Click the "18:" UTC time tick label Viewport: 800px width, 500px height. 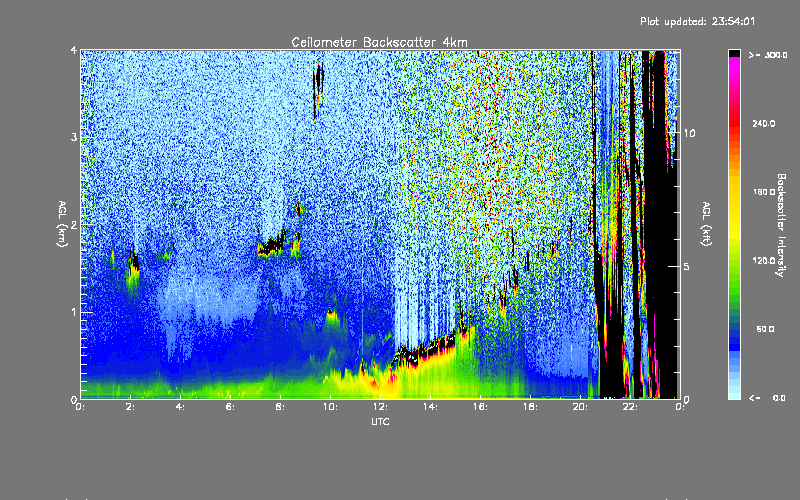coord(530,407)
